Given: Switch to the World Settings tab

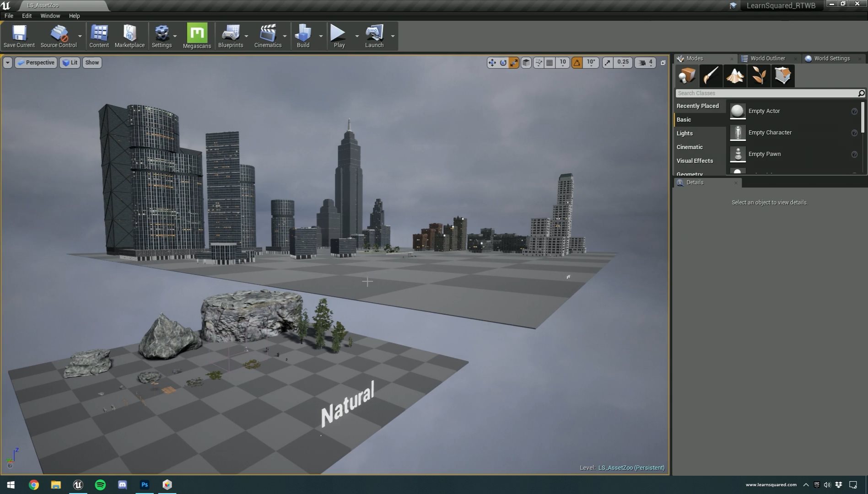Looking at the screenshot, I should click(831, 59).
